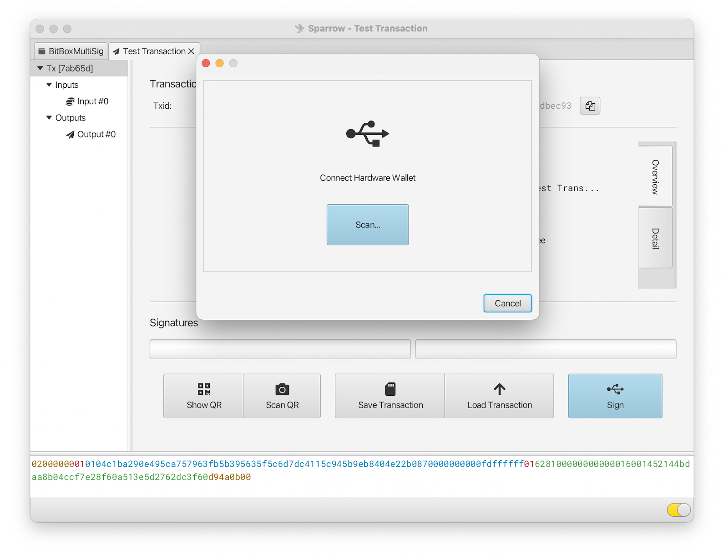This screenshot has width=728, height=560.
Task: Click the Sparrow bird icon in title bar
Action: [x=299, y=28]
